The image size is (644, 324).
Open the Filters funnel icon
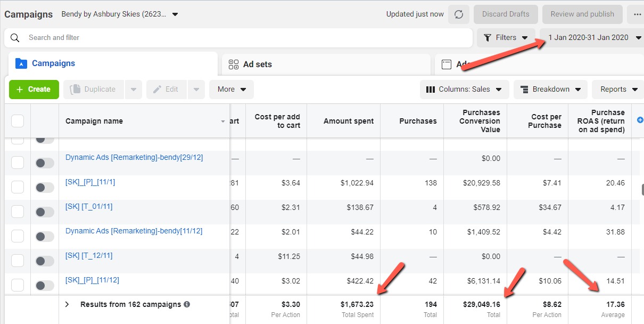[x=489, y=37]
